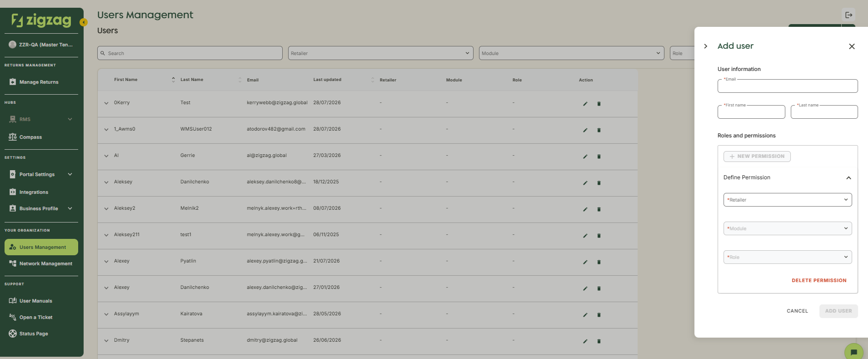
Task: Delete user Al Gerrie with trash icon
Action: pos(599,157)
